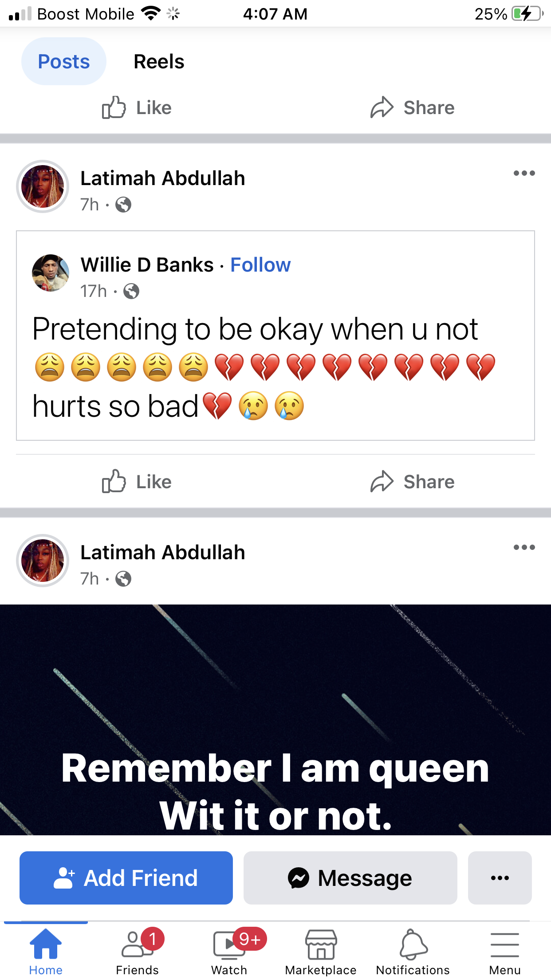The height and width of the screenshot is (980, 551).
Task: Open the 'Remember I am queen' image post
Action: (275, 719)
